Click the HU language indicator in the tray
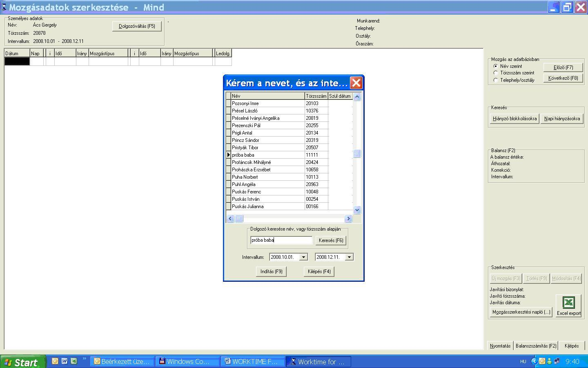This screenshot has height=368, width=588. pos(523,361)
